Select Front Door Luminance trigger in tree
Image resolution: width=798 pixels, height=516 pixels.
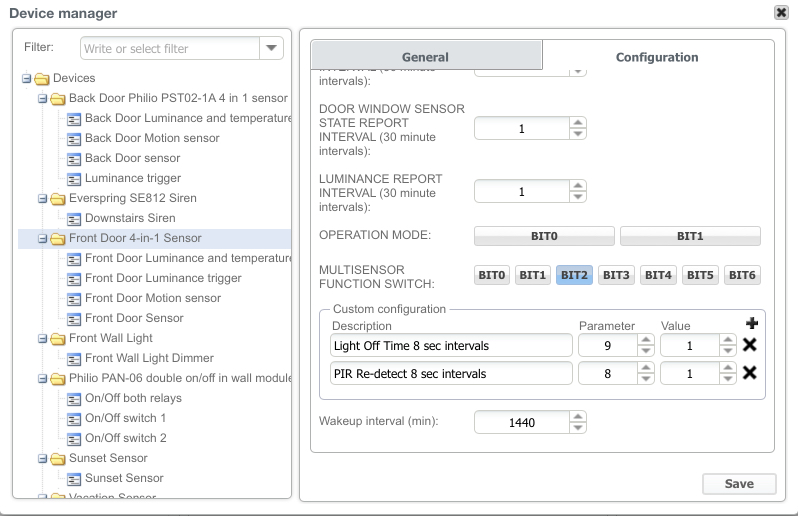[163, 278]
